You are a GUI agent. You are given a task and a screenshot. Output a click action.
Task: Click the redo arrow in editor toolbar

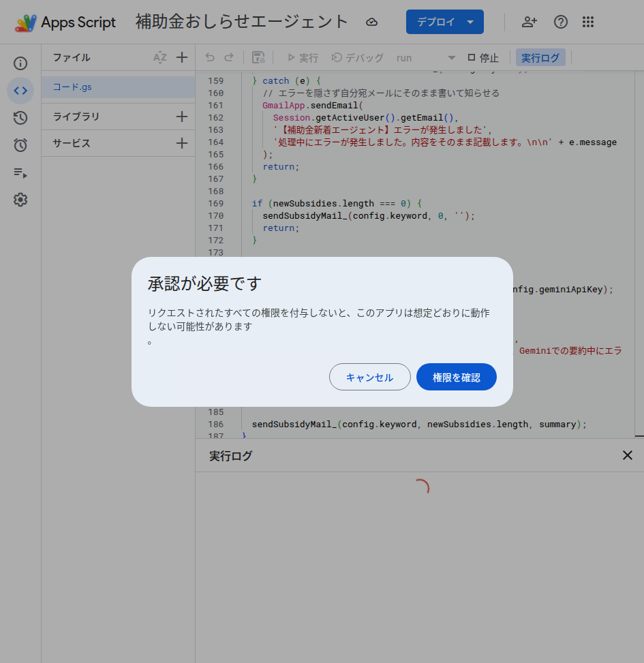pos(229,57)
